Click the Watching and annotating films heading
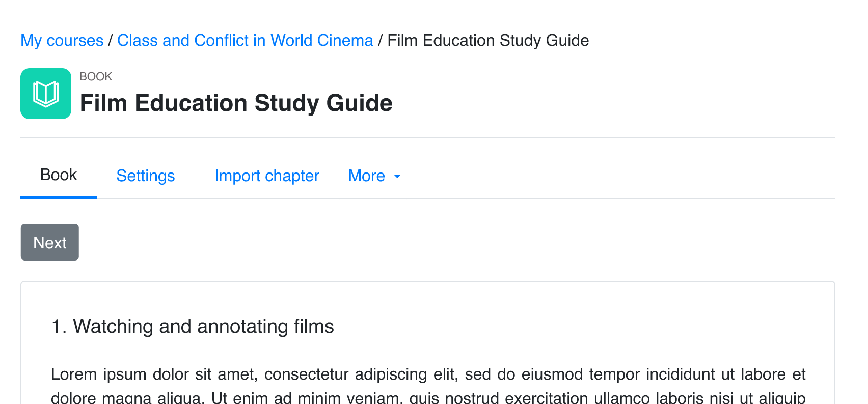 tap(193, 326)
